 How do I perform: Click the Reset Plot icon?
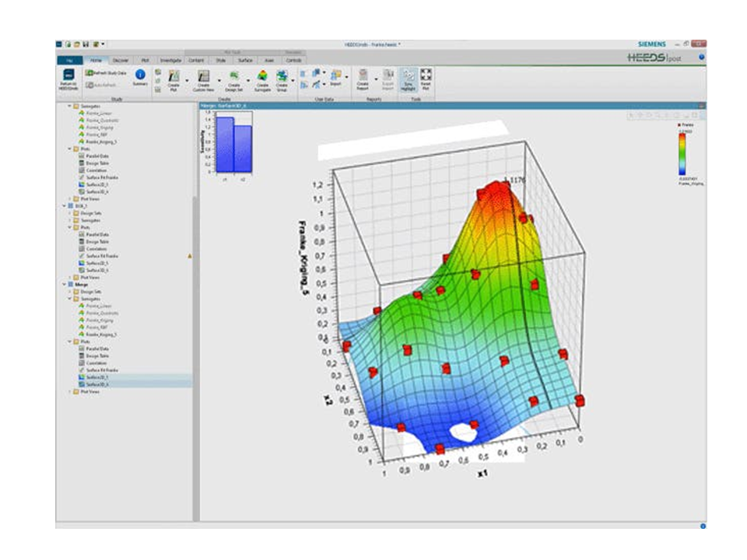426,75
